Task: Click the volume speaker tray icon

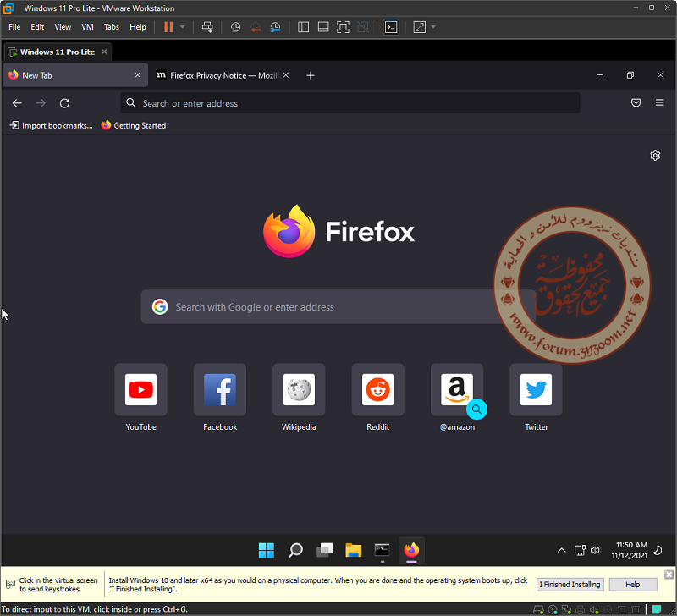Action: (596, 550)
